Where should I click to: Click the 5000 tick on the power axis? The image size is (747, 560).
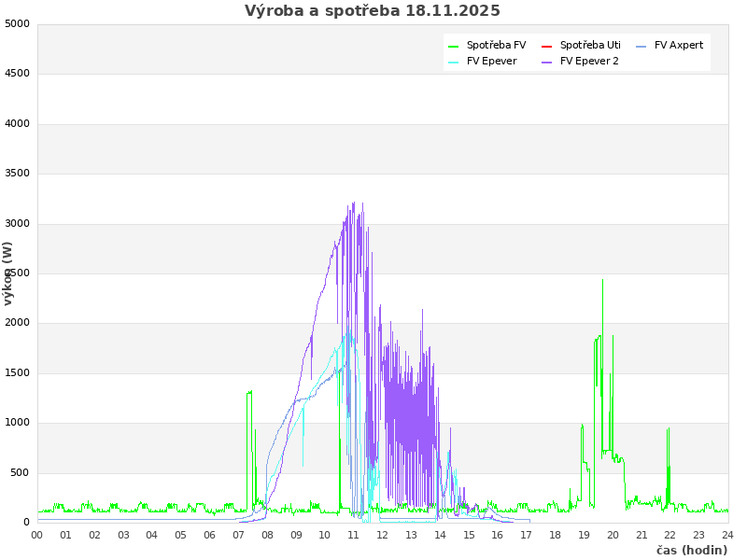18,23
